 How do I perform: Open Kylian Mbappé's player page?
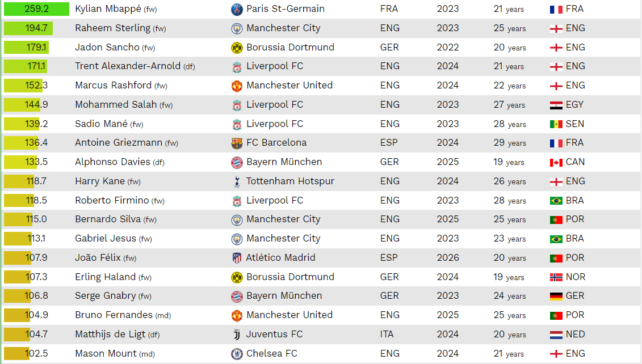(108, 9)
